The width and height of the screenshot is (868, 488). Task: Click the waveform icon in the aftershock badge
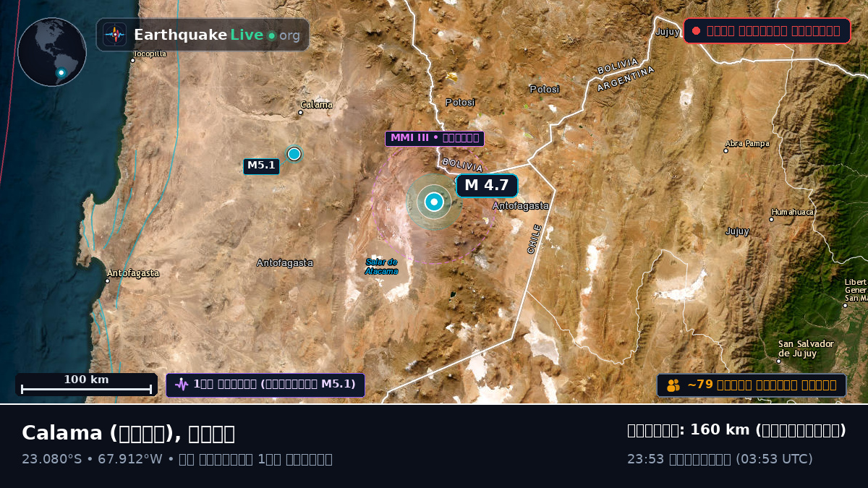coord(182,385)
